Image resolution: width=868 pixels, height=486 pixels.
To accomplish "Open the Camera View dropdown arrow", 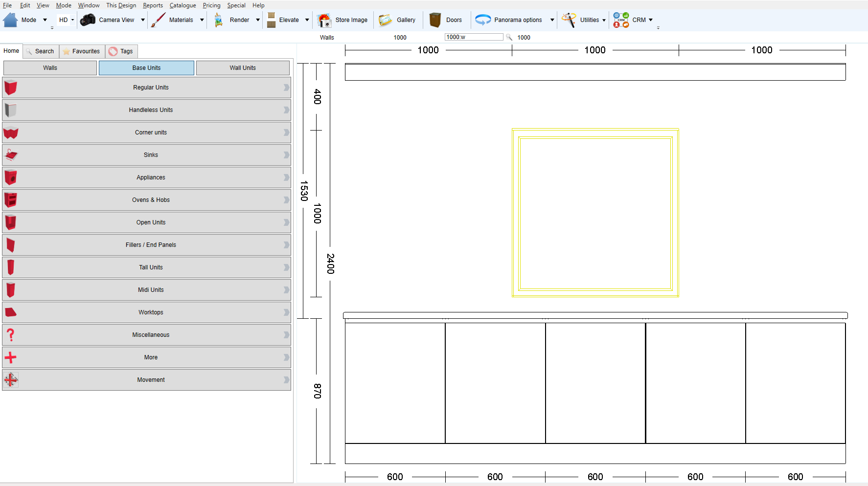I will 143,20.
